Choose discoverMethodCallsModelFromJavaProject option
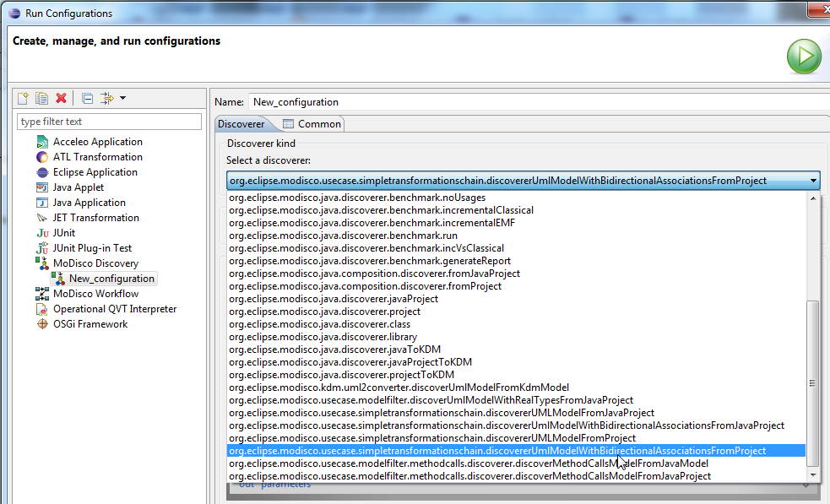Viewport: 830px width, 504px height. 516,476
